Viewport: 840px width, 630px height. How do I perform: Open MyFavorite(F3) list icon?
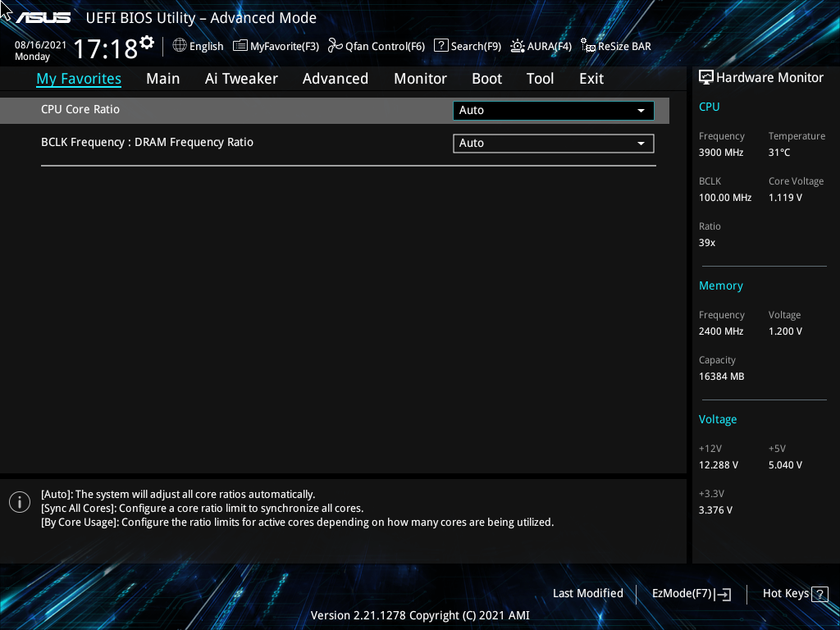(x=240, y=46)
